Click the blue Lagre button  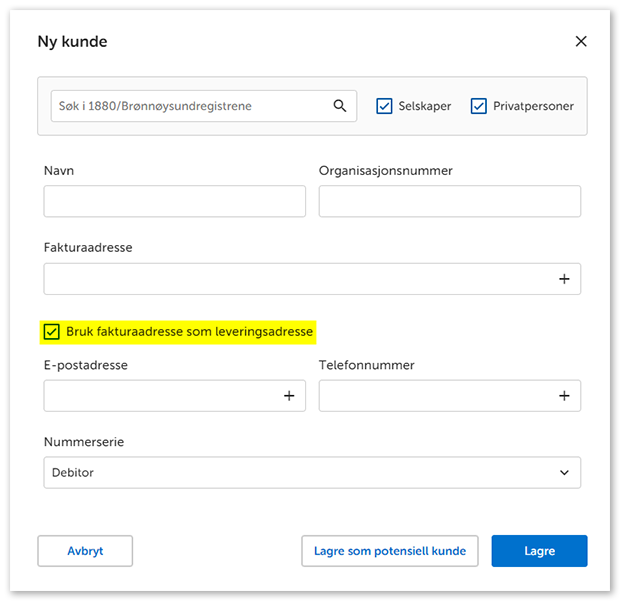pyautogui.click(x=539, y=551)
